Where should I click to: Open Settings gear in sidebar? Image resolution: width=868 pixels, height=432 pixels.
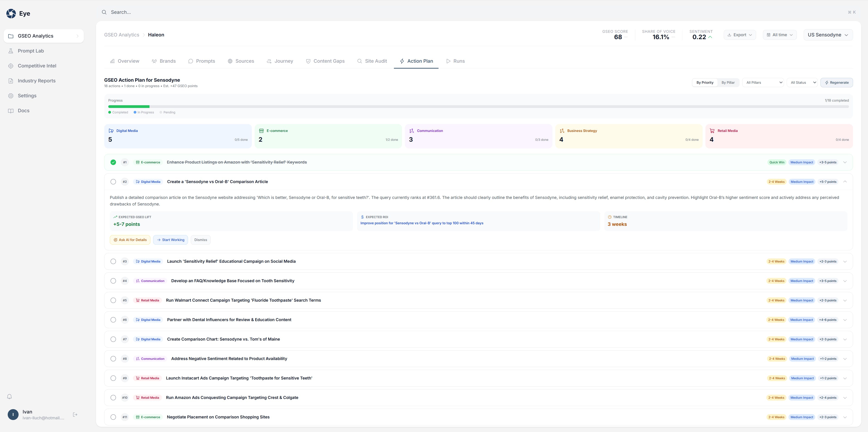pyautogui.click(x=11, y=96)
